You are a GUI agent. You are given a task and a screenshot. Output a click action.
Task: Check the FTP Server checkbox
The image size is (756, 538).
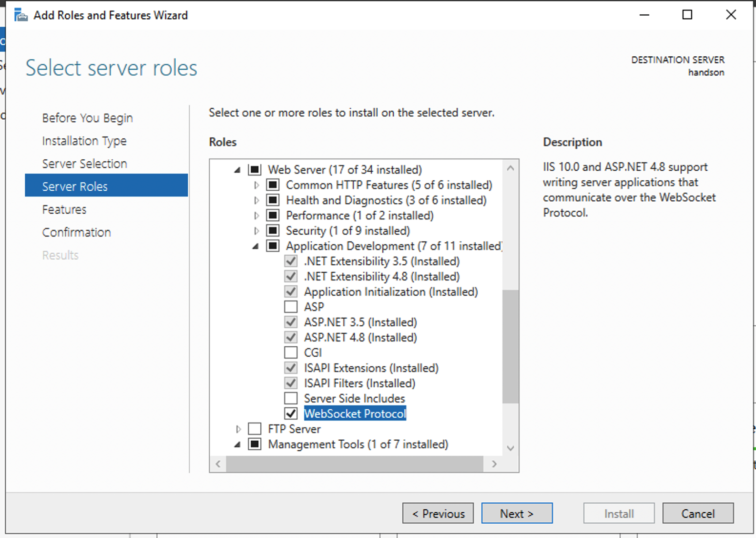pyautogui.click(x=255, y=429)
